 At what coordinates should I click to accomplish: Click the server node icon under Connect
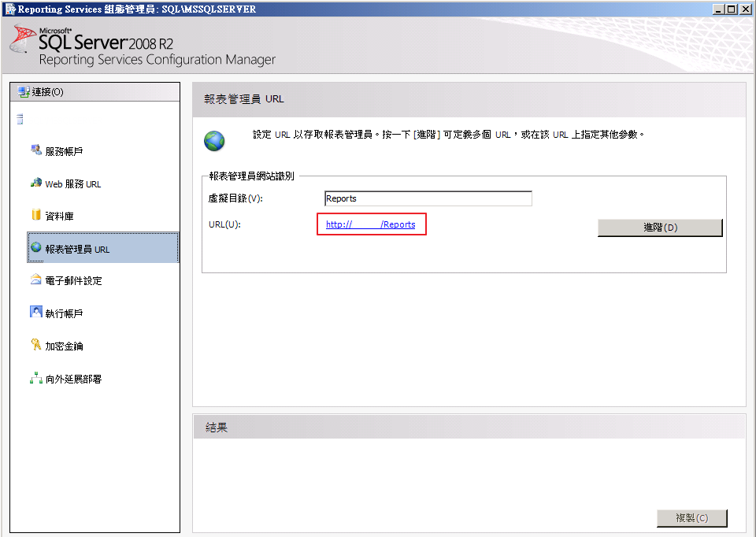point(20,119)
